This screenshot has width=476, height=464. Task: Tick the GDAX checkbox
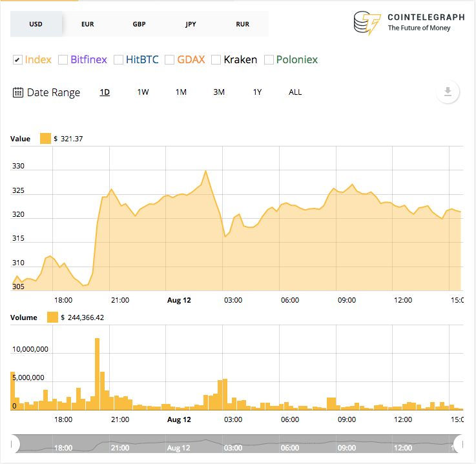click(169, 60)
